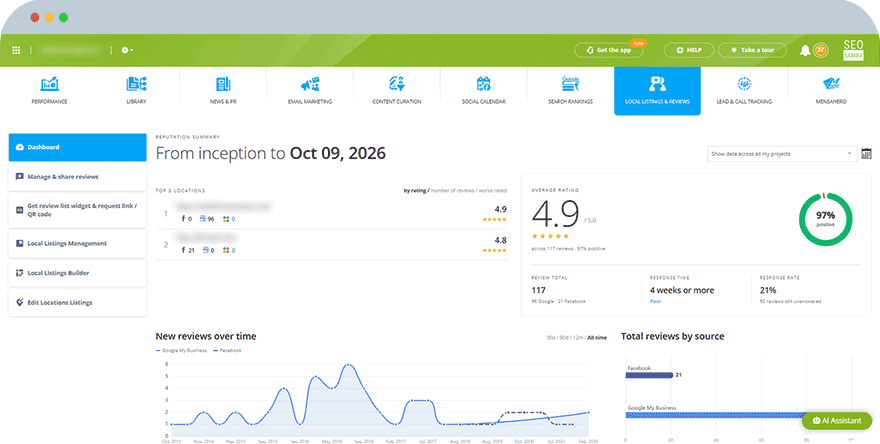Open the Social Calendar icon
This screenshot has height=444, width=880.
pyautogui.click(x=484, y=84)
